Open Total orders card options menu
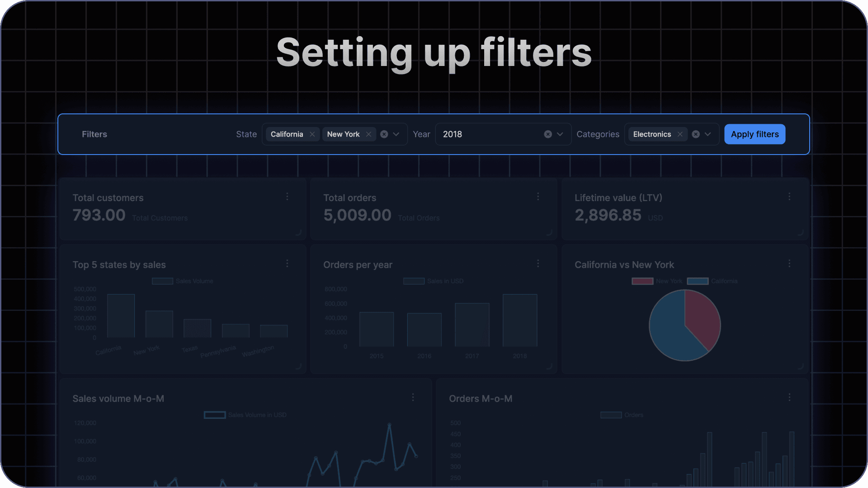 (x=538, y=197)
